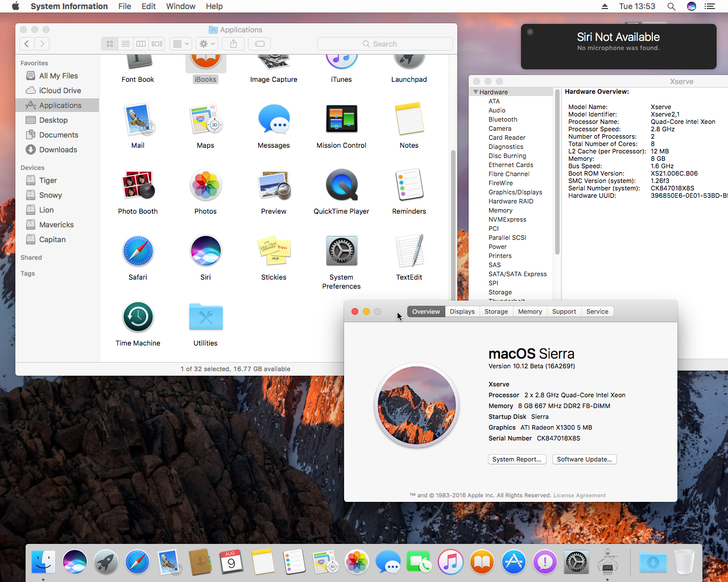Image resolution: width=728 pixels, height=582 pixels.
Task: Open the Help menu
Action: pos(214,6)
